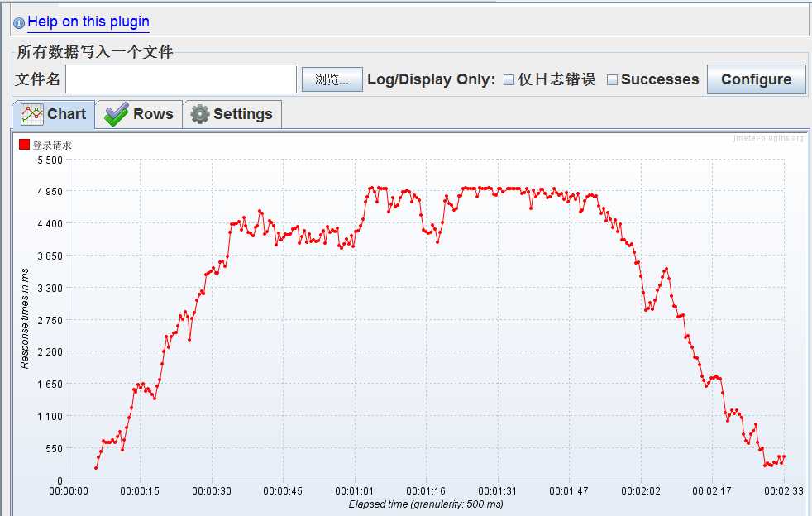Open the Settings tab

232,114
